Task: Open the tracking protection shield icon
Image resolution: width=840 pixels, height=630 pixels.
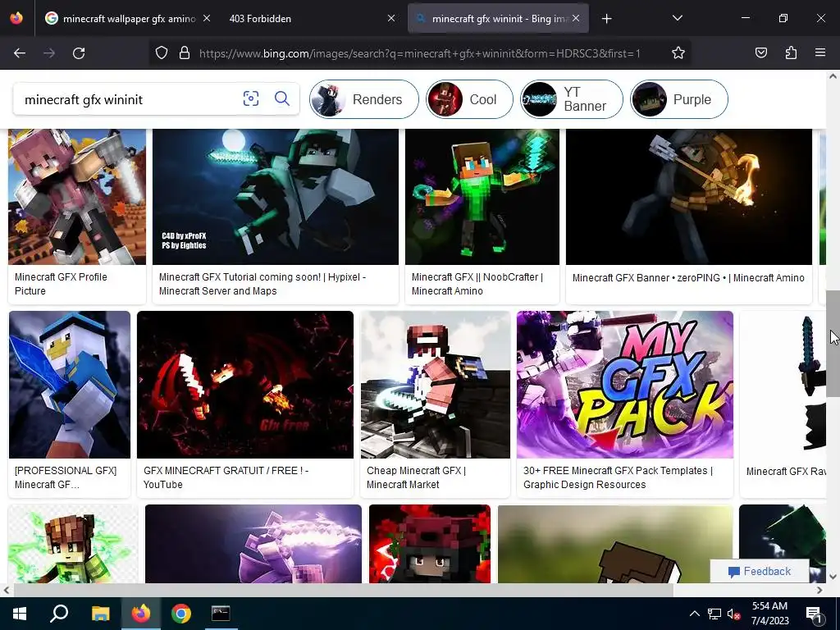Action: coord(162,53)
